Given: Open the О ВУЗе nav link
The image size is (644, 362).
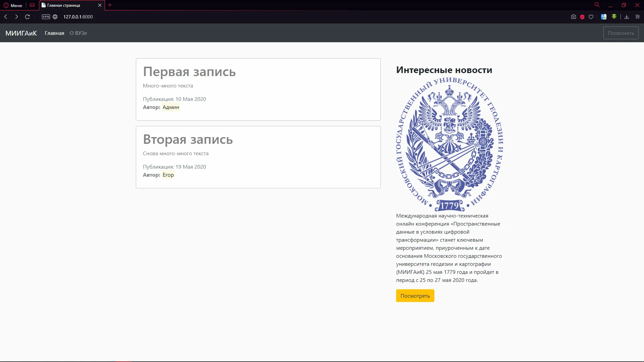Looking at the screenshot, I should click(x=78, y=33).
